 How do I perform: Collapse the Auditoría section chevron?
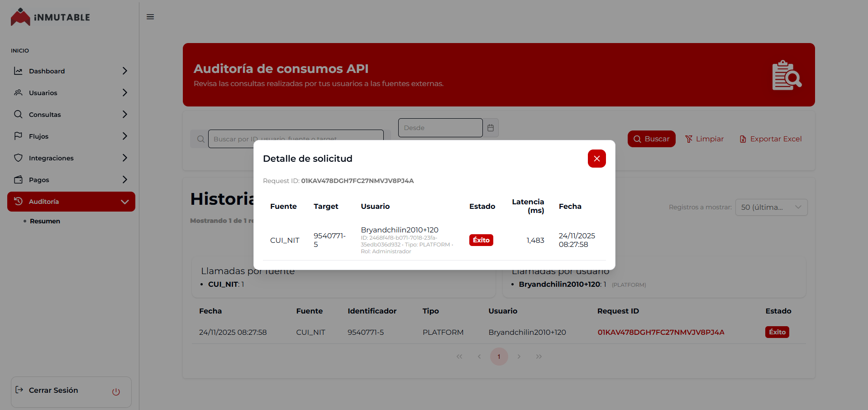coord(124,202)
